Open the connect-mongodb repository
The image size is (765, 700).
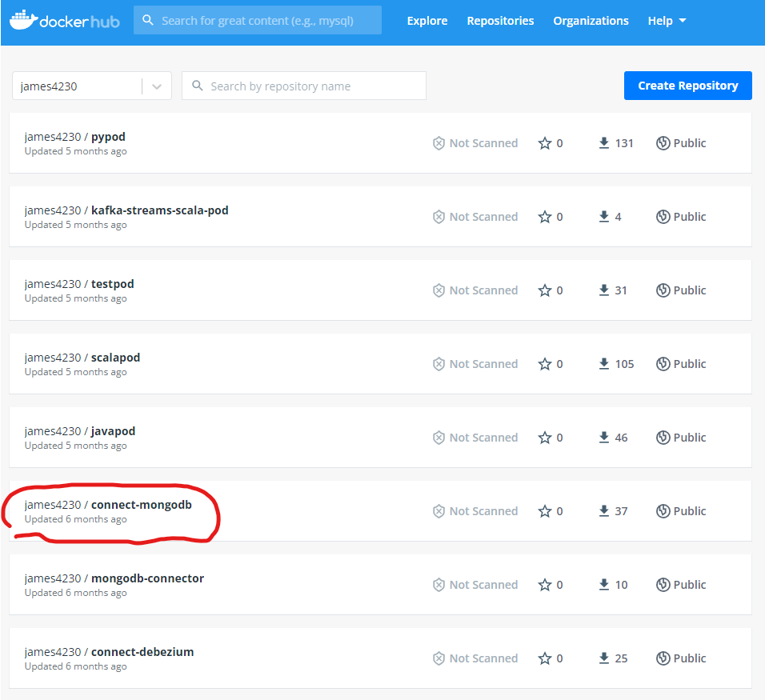(141, 504)
